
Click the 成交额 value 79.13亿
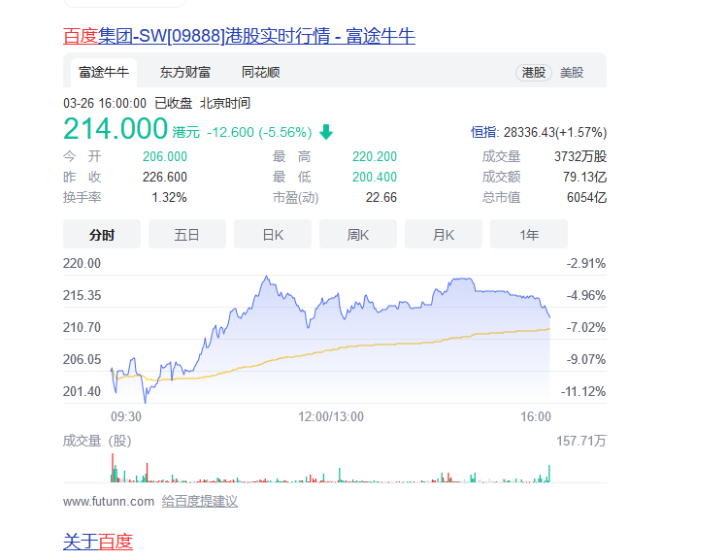(585, 177)
